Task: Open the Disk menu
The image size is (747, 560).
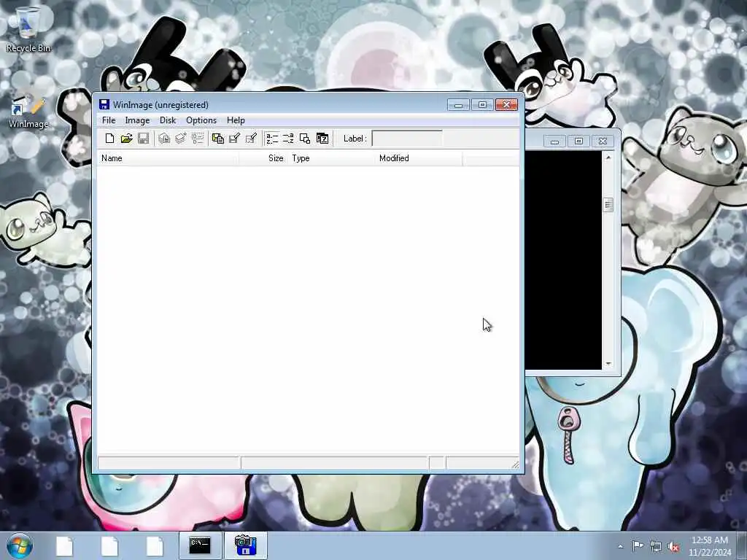Action: point(168,120)
